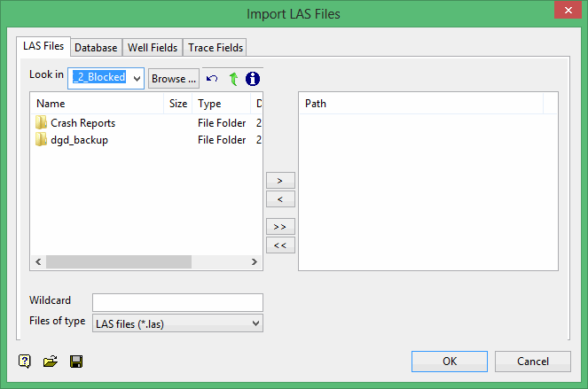The height and width of the screenshot is (389, 588).
Task: Open the Well Fields tab
Action: [153, 48]
